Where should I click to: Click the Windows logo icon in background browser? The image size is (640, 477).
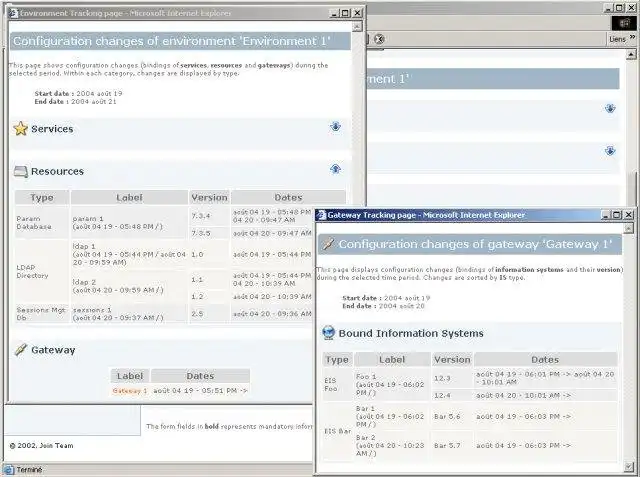point(624,23)
